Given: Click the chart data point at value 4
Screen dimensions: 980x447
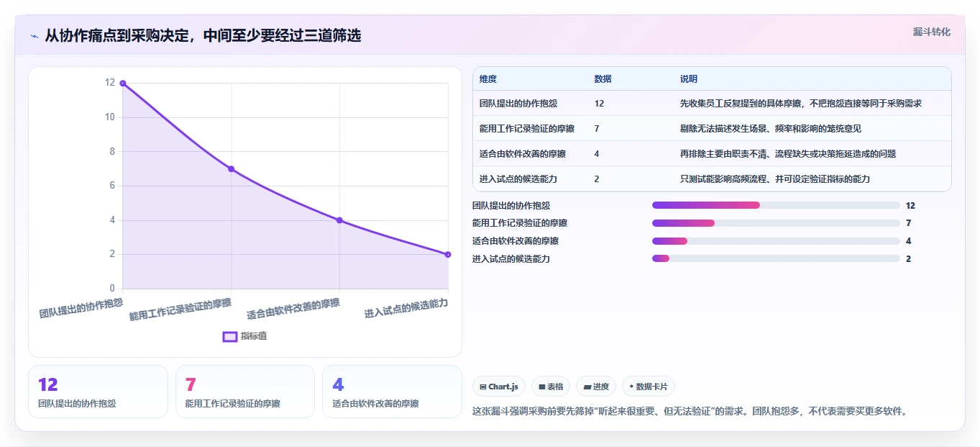Looking at the screenshot, I should coord(339,220).
